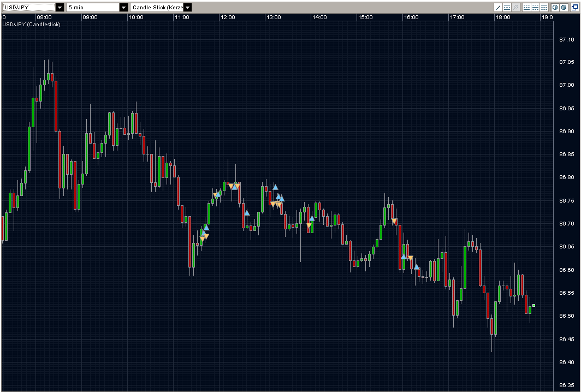Click the 08:00 time axis label
The width and height of the screenshot is (581, 392).
[44, 17]
